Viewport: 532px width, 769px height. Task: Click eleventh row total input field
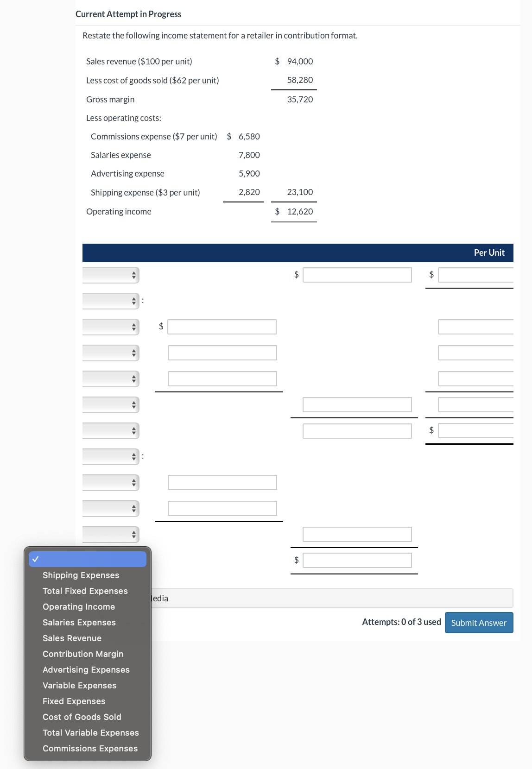(x=357, y=534)
